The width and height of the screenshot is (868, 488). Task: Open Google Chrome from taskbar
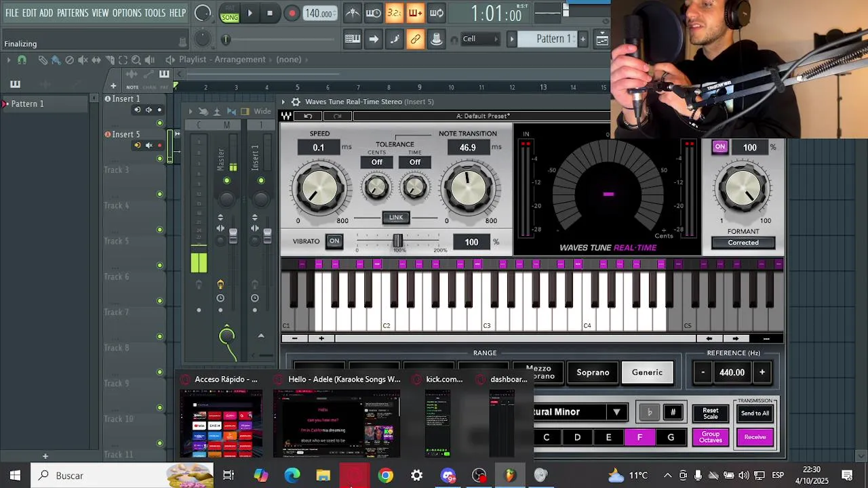click(385, 476)
